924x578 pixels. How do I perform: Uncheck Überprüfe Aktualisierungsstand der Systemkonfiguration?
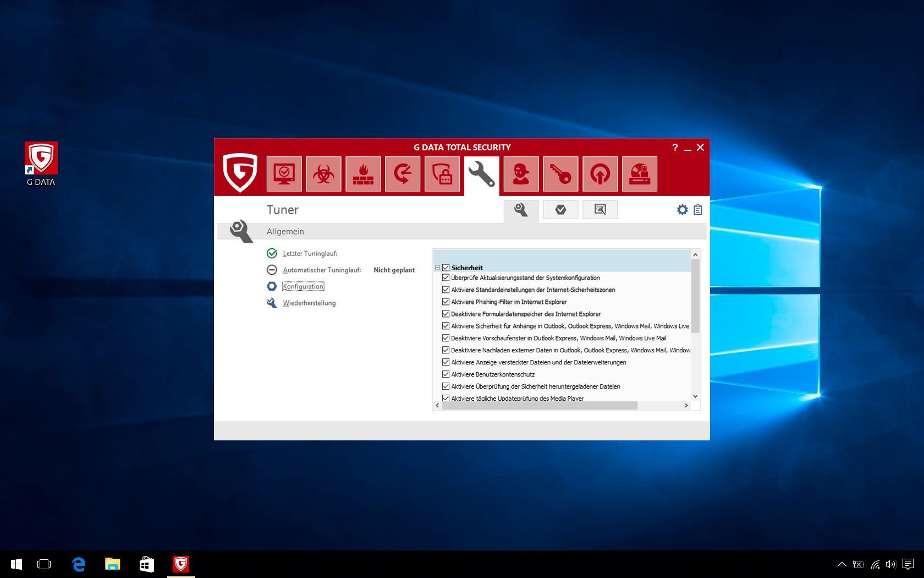tap(446, 278)
